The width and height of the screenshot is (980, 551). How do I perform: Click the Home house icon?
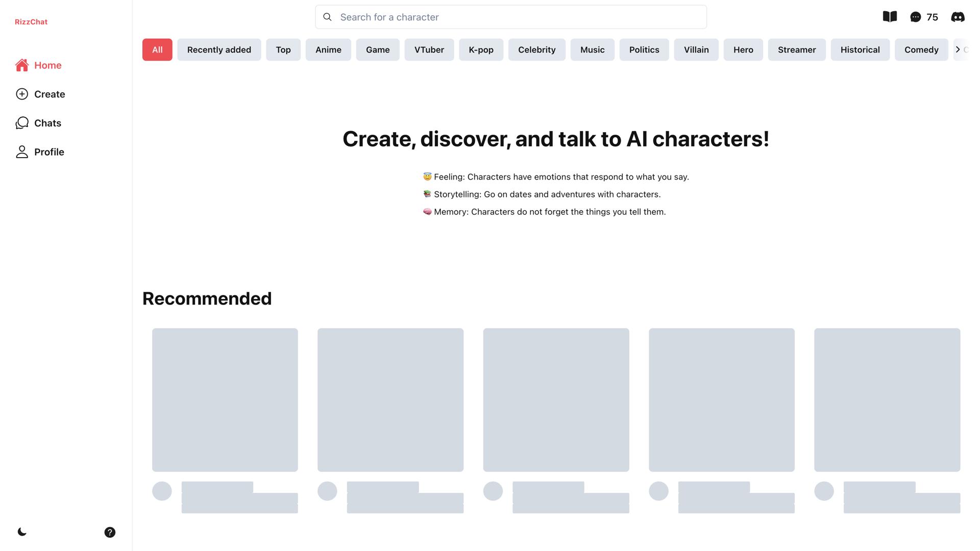[22, 65]
